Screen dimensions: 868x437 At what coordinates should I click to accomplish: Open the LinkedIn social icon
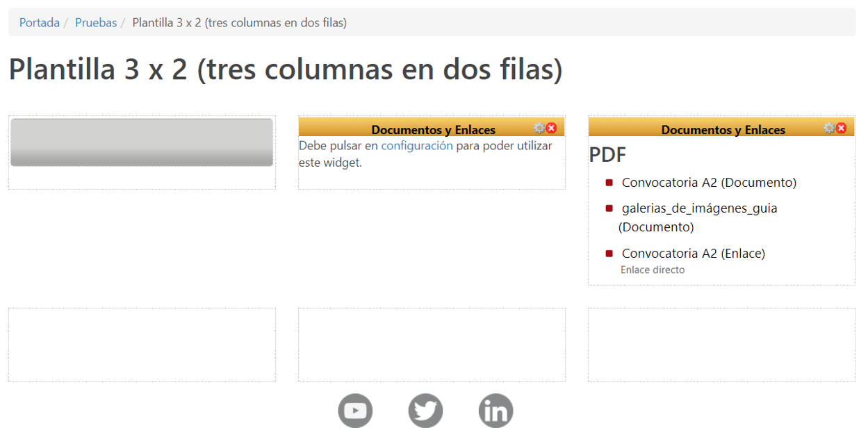(496, 411)
